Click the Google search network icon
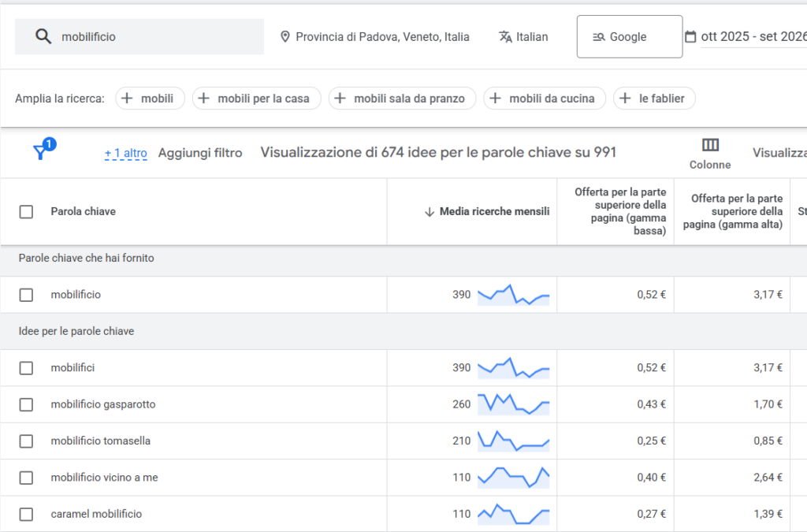 coord(599,37)
